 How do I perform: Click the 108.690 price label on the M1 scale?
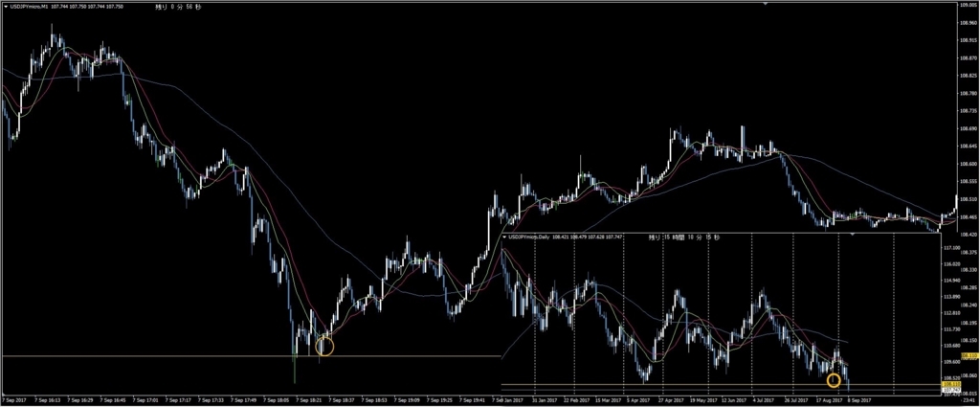pos(969,128)
